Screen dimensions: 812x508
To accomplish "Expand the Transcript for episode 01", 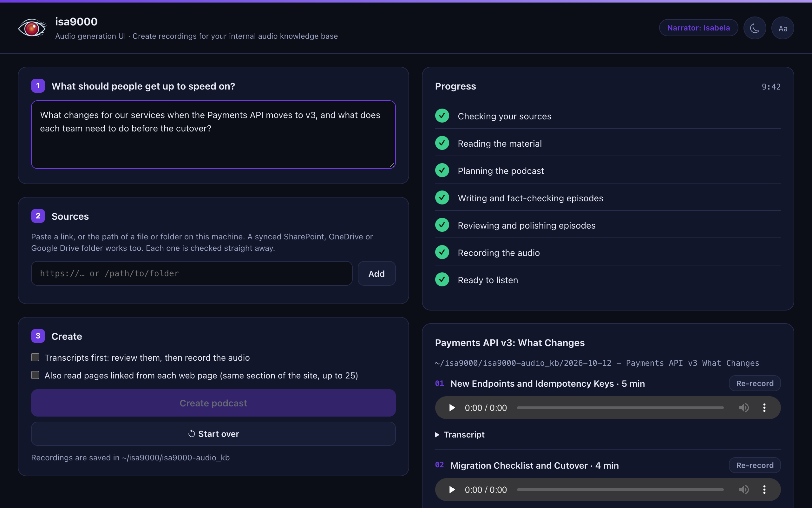I will pyautogui.click(x=460, y=434).
